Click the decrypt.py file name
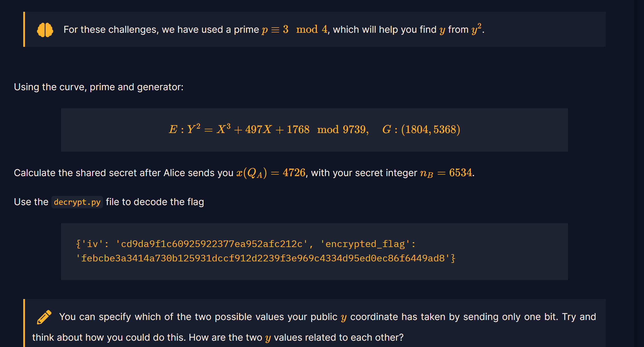 77,202
